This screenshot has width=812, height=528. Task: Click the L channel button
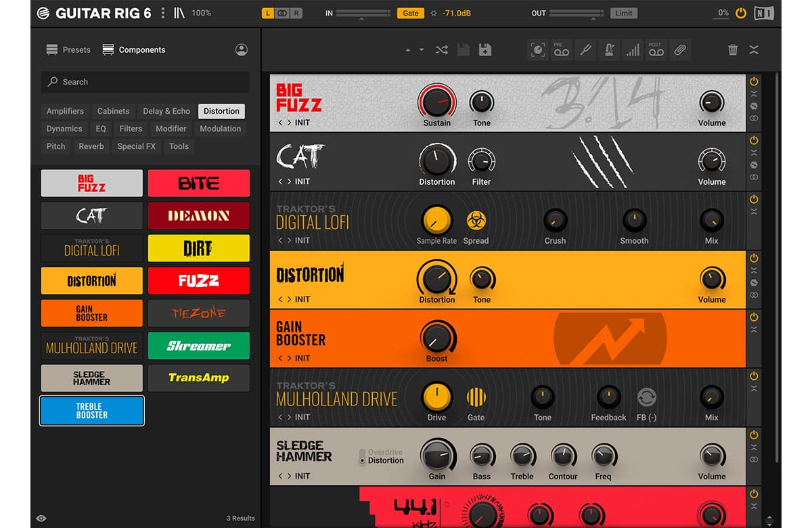tap(268, 13)
